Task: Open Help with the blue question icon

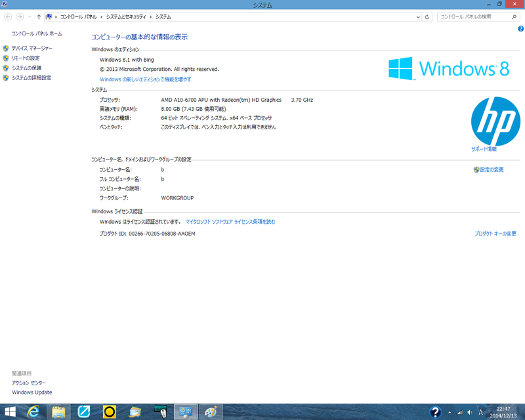Action: [x=520, y=29]
